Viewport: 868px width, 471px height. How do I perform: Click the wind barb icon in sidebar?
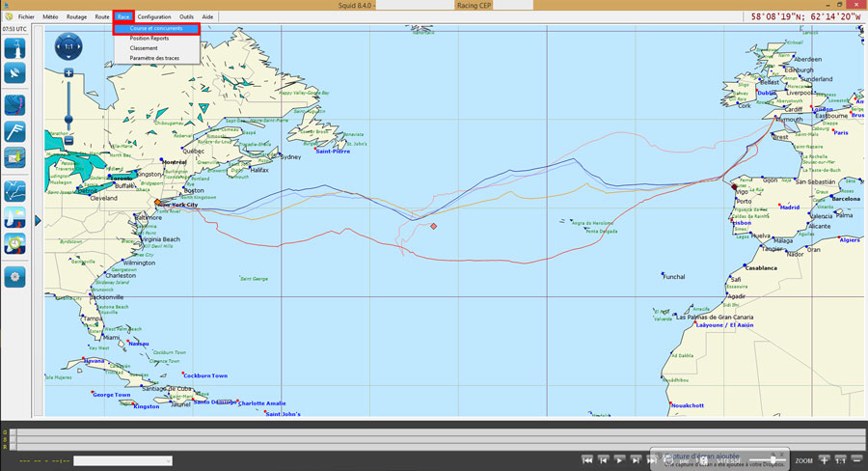tap(15, 131)
